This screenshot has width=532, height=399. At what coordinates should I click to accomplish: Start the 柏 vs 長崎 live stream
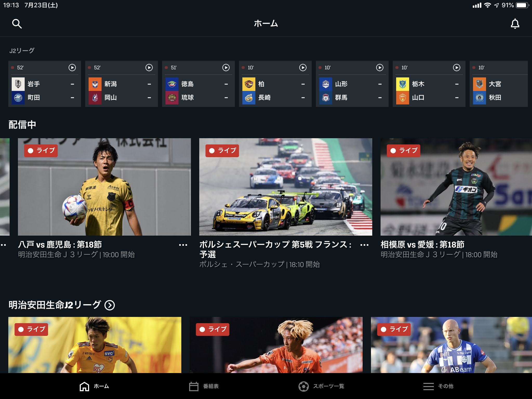point(303,68)
